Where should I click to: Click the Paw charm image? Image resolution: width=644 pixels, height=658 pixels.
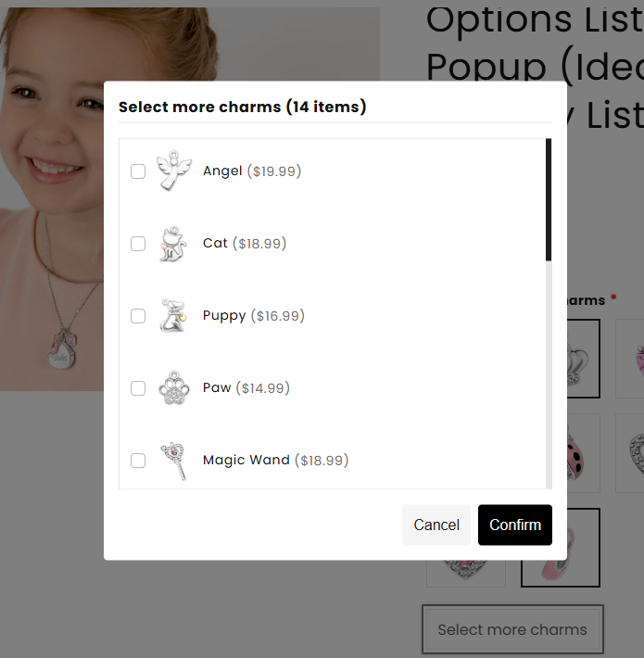pos(172,388)
